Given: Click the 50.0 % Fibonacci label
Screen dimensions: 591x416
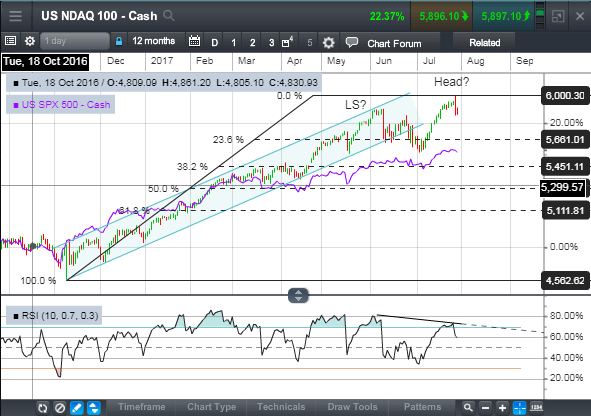Looking at the screenshot, I should point(163,189).
